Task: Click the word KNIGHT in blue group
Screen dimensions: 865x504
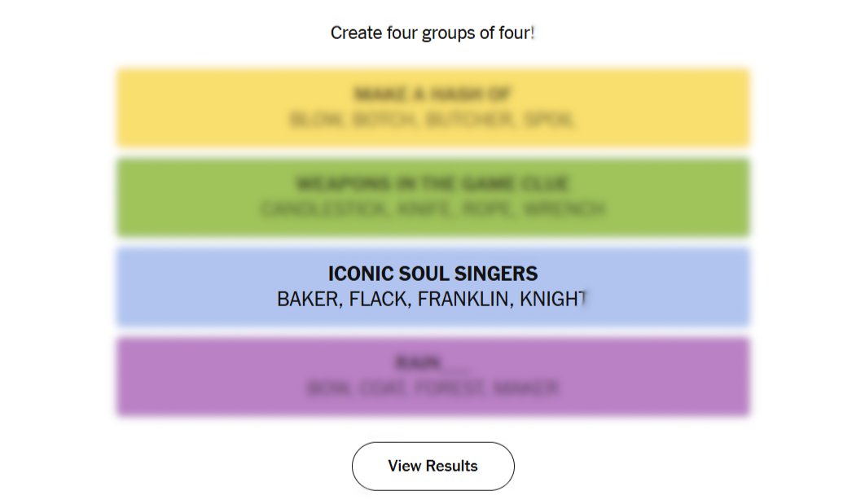Action: click(553, 300)
